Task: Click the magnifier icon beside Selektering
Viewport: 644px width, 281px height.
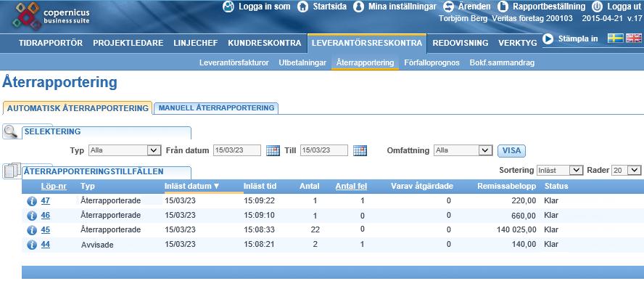Action: (10, 131)
